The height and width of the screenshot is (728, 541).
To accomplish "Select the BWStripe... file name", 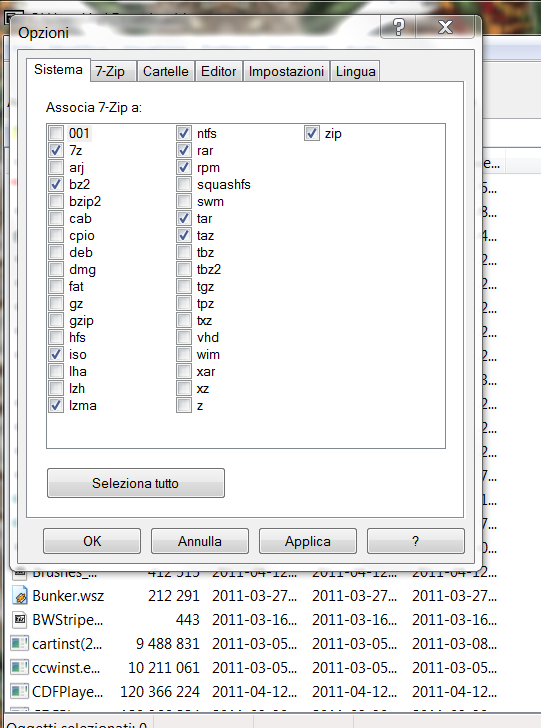I will [x=68, y=620].
